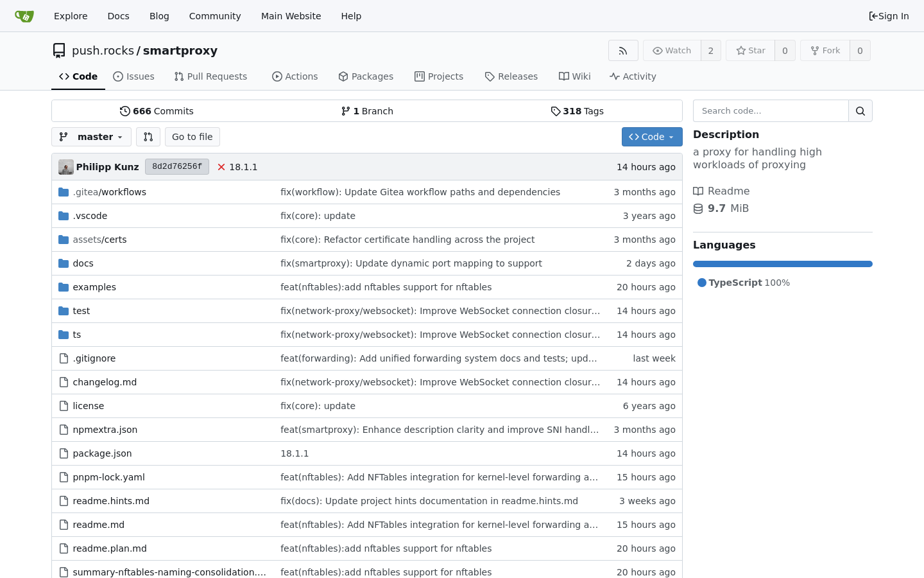Click the docs folder icon
This screenshot has height=578, width=924.
64,263
